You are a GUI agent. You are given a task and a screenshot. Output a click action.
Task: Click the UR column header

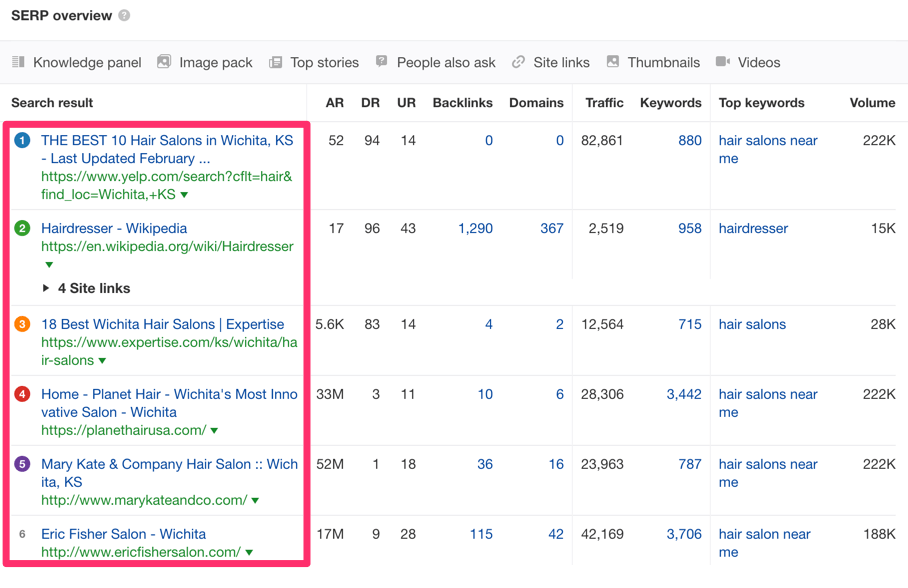point(407,103)
